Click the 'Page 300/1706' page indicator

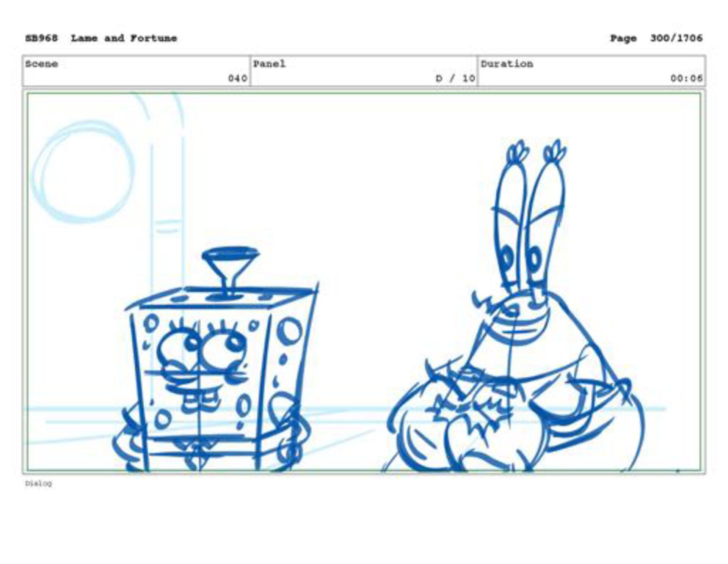coord(656,38)
